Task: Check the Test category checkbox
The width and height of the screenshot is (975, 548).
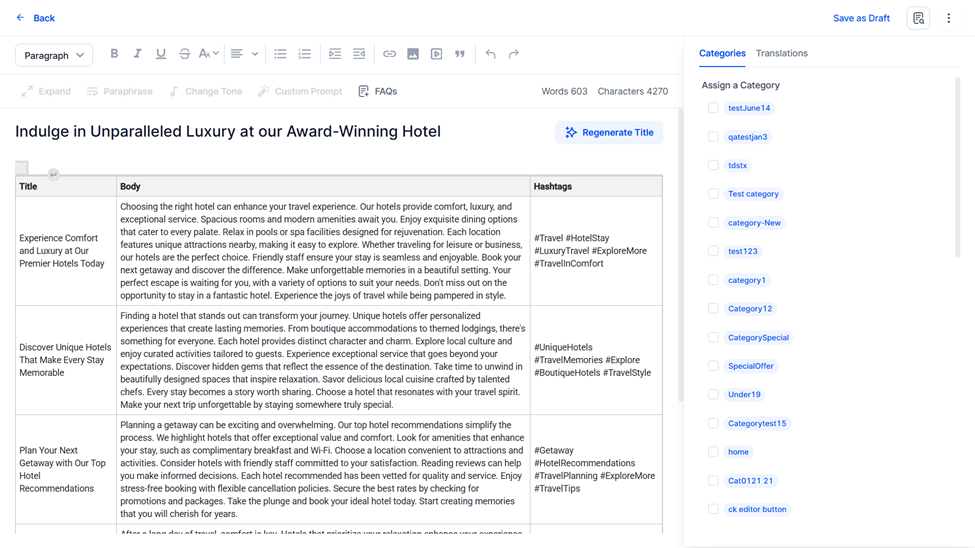Action: pos(713,194)
